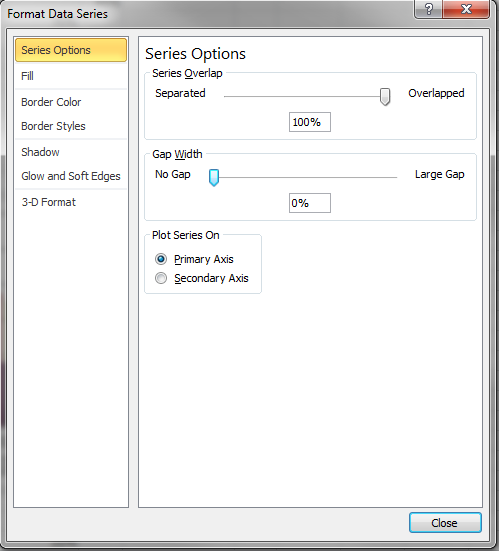
Task: Switch to Border Color settings
Action: point(71,102)
